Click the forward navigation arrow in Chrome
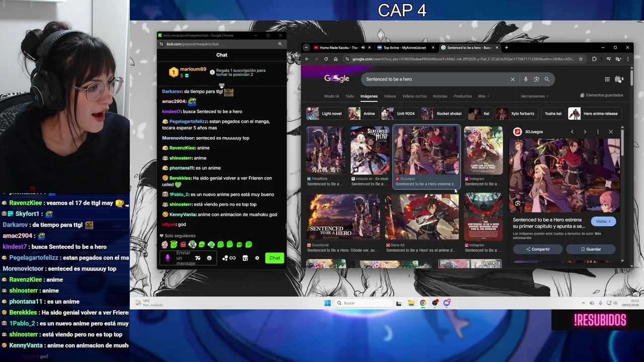 (x=316, y=59)
